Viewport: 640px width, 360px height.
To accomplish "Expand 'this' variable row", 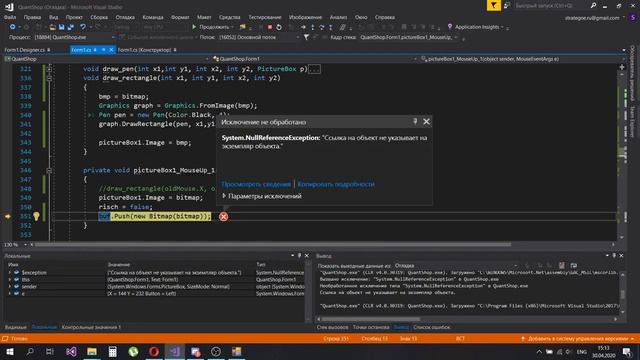I will pyautogui.click(x=10, y=280).
